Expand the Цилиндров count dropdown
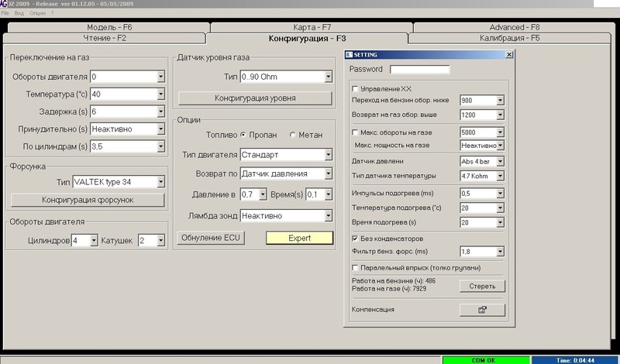620x364 pixels. (94, 241)
